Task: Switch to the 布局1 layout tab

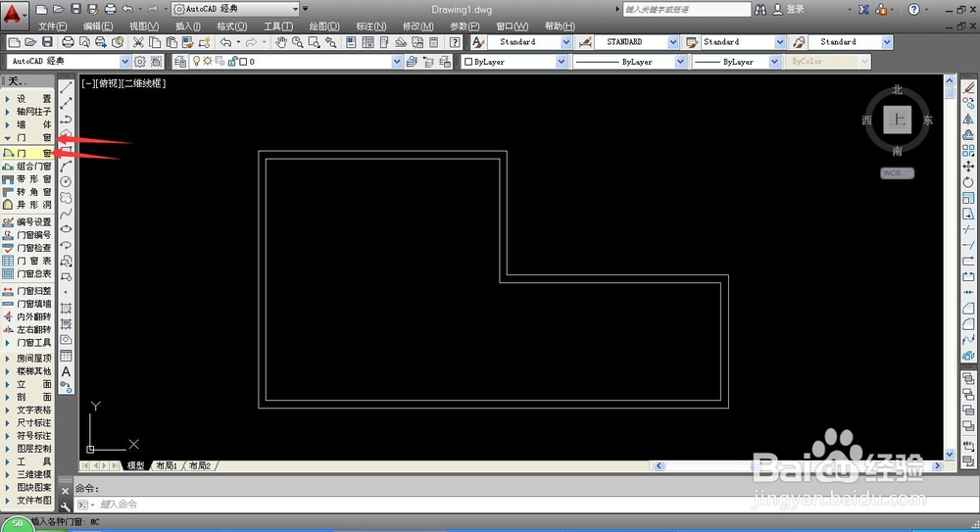Action: click(x=167, y=465)
